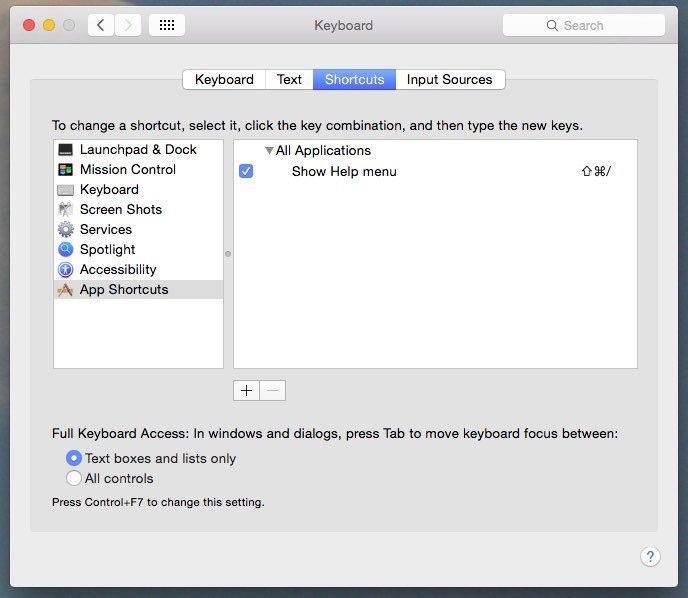The height and width of the screenshot is (598, 688).
Task: Click the Spotlight magnifier icon
Action: 65,249
